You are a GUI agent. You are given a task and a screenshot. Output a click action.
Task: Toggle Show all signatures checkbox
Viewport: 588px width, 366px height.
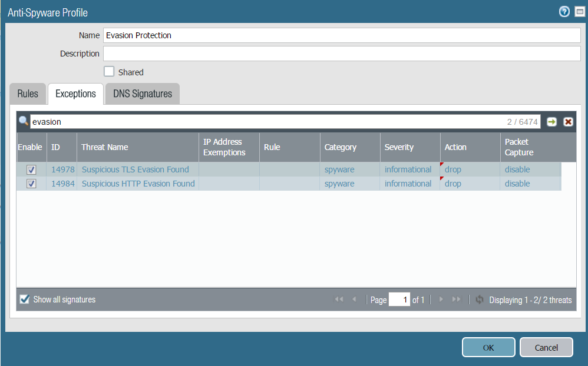coord(25,300)
